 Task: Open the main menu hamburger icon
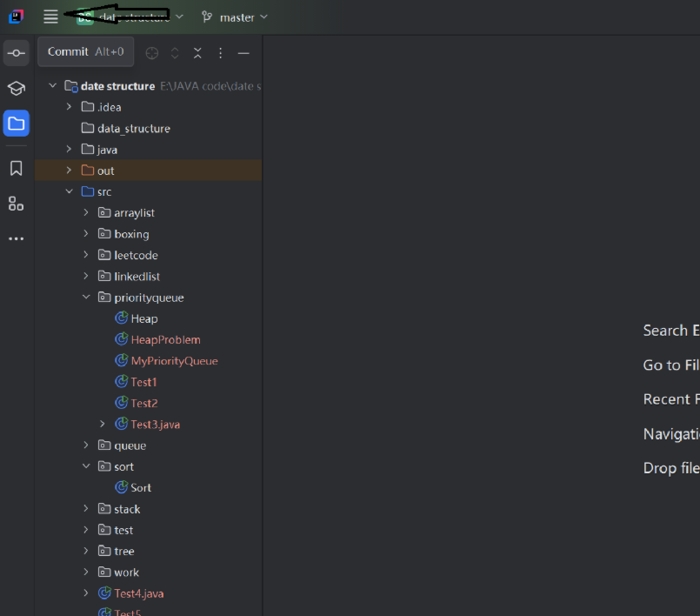[x=50, y=17]
